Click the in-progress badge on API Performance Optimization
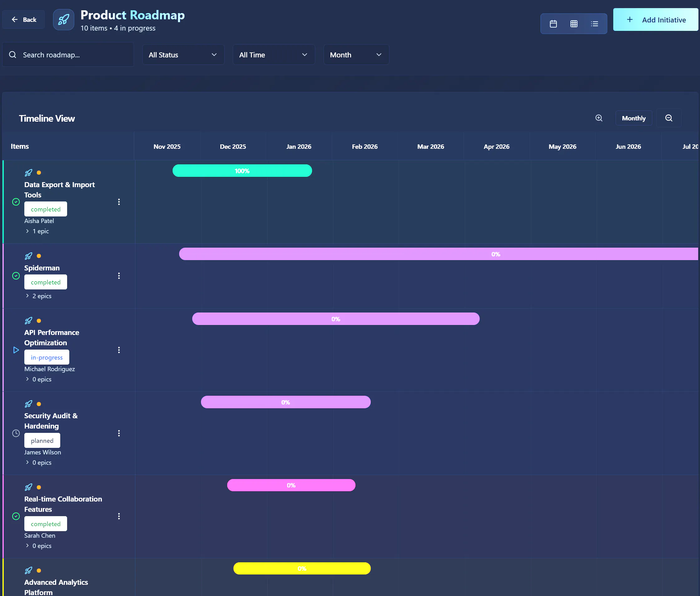Screen dimensions: 700x596 pyautogui.click(x=47, y=357)
